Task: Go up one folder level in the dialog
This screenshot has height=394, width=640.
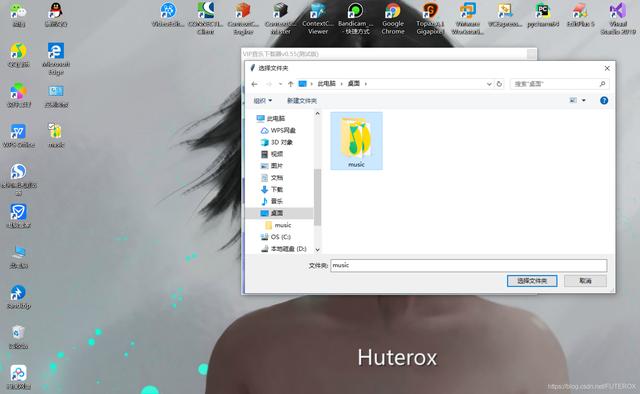Action: [x=290, y=84]
